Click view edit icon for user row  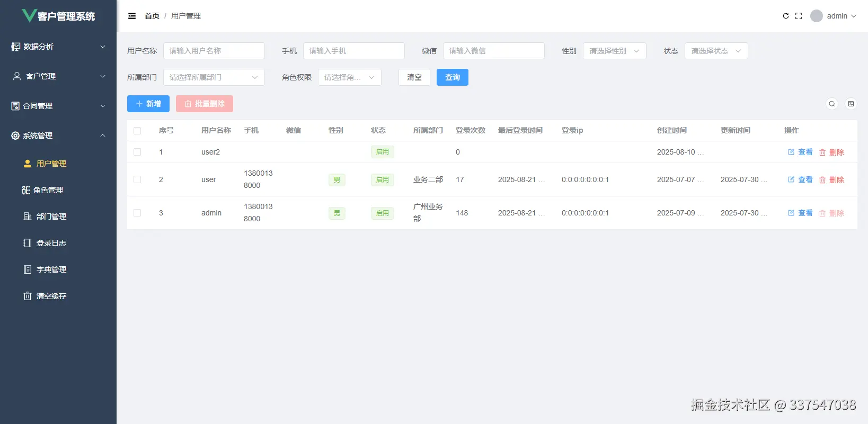[791, 179]
